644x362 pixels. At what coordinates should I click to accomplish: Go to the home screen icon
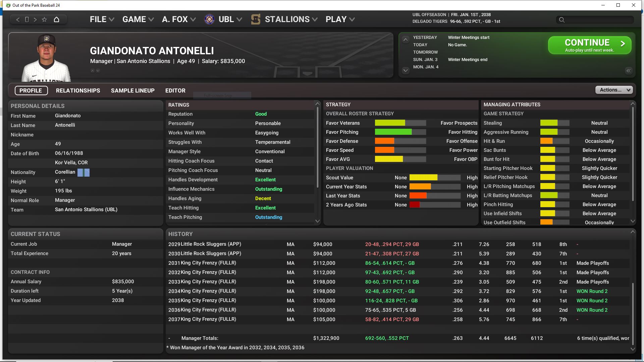[x=56, y=19]
